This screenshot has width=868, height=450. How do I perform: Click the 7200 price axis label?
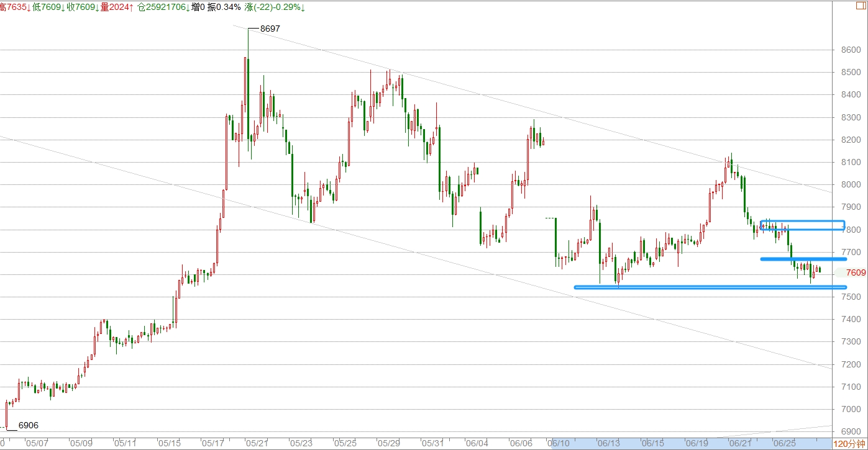click(851, 364)
